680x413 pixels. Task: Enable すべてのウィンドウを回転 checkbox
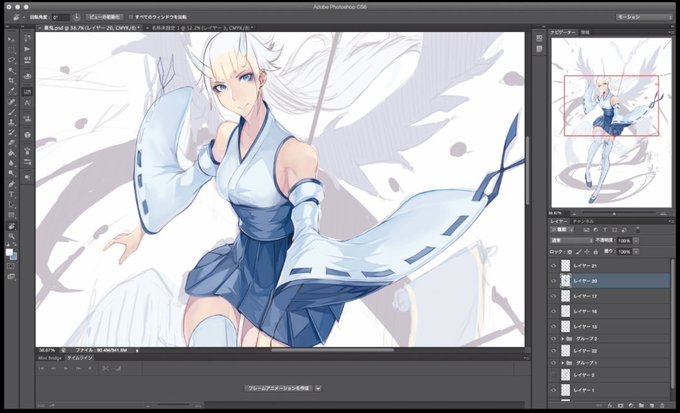[x=131, y=17]
